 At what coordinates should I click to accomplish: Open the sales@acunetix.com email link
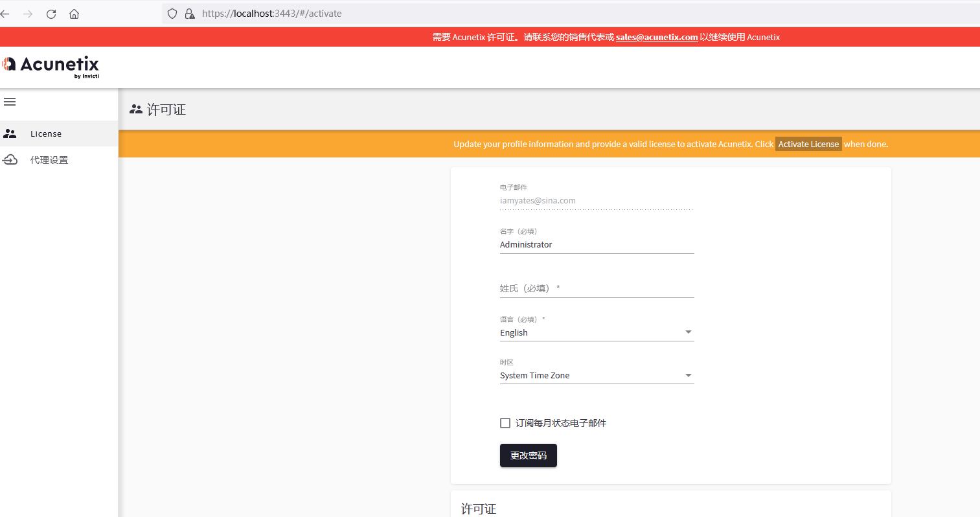656,38
